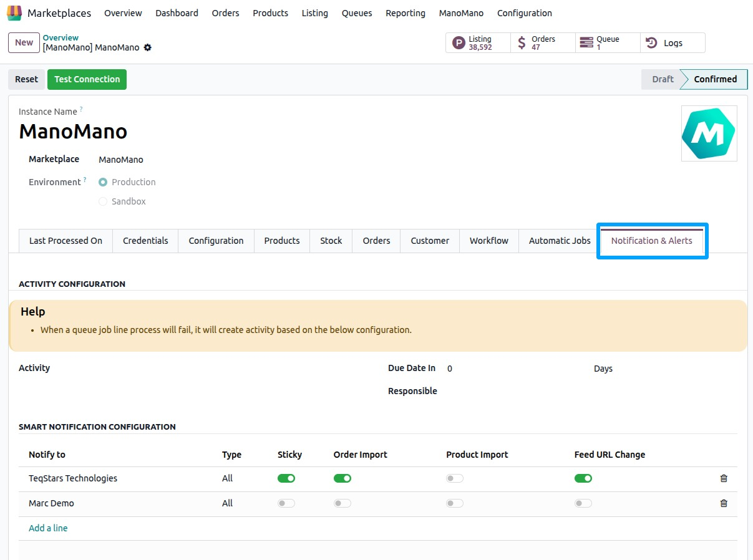Open Listing stat button showing 38,592

[x=478, y=43]
